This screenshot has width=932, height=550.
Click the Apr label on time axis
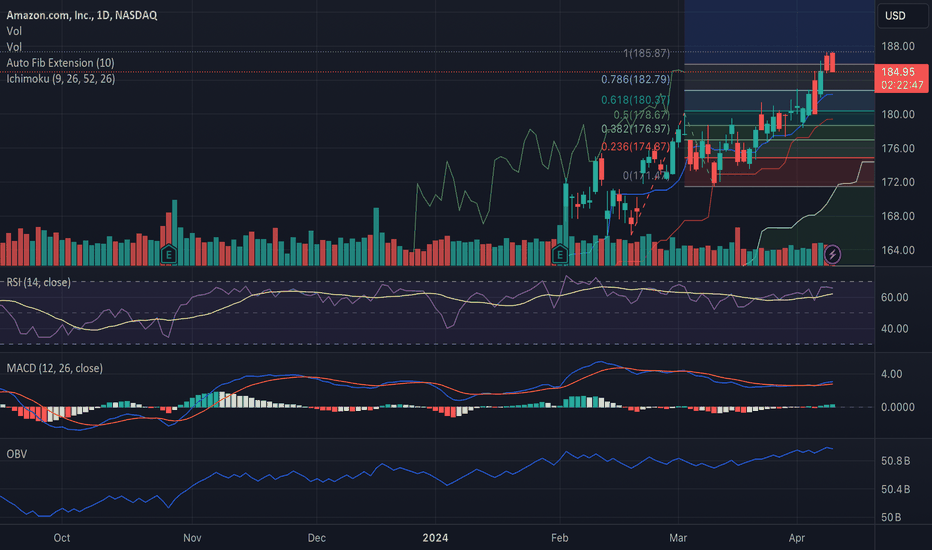796,538
